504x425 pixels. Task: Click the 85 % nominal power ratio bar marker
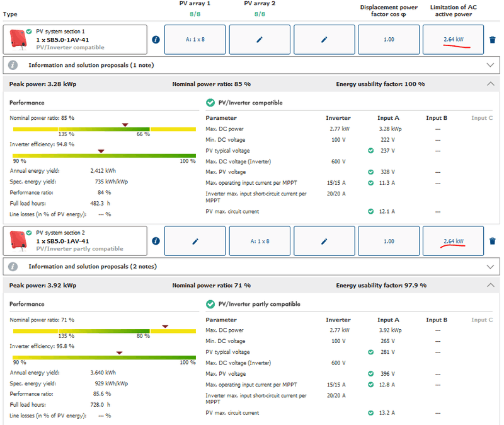point(125,125)
